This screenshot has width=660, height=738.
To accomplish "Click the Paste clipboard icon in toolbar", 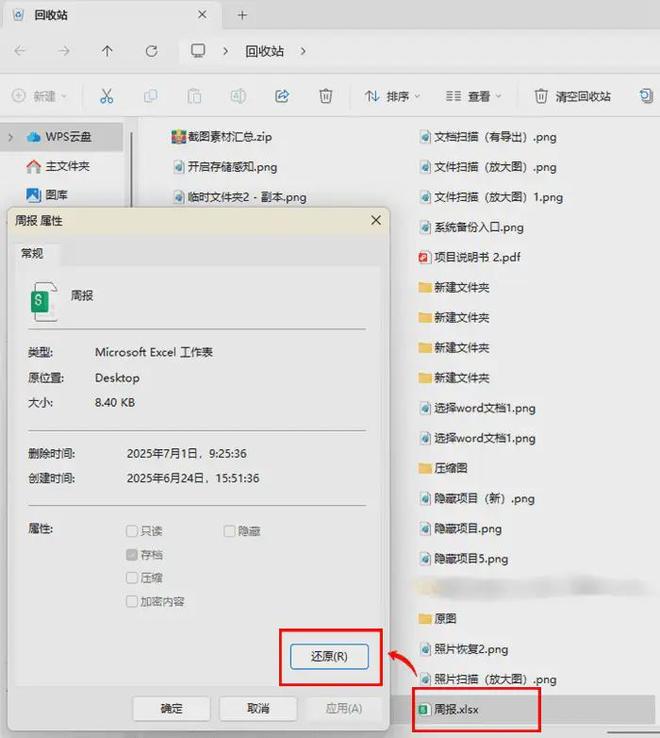I will pyautogui.click(x=194, y=96).
